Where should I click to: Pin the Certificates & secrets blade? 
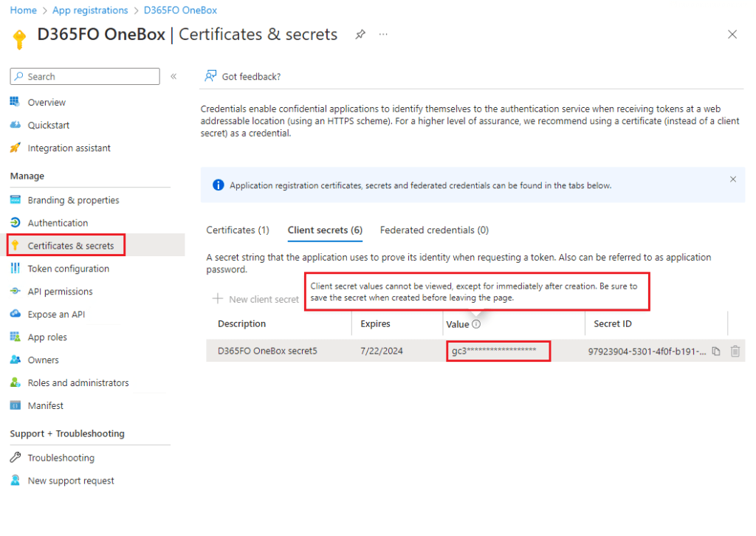point(360,34)
